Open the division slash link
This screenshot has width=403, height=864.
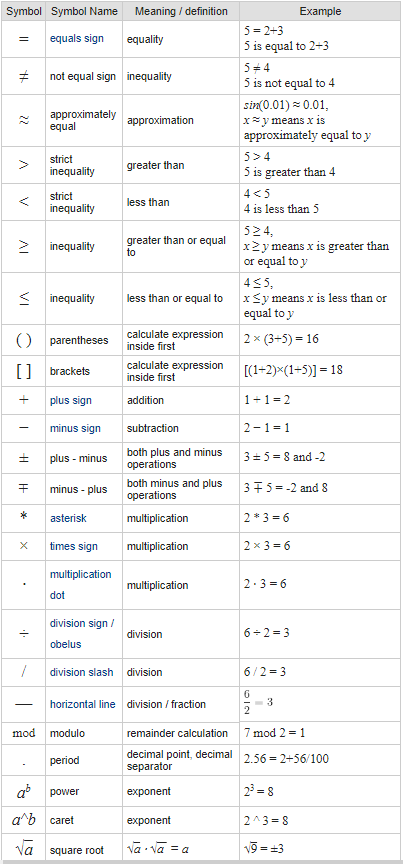82,672
